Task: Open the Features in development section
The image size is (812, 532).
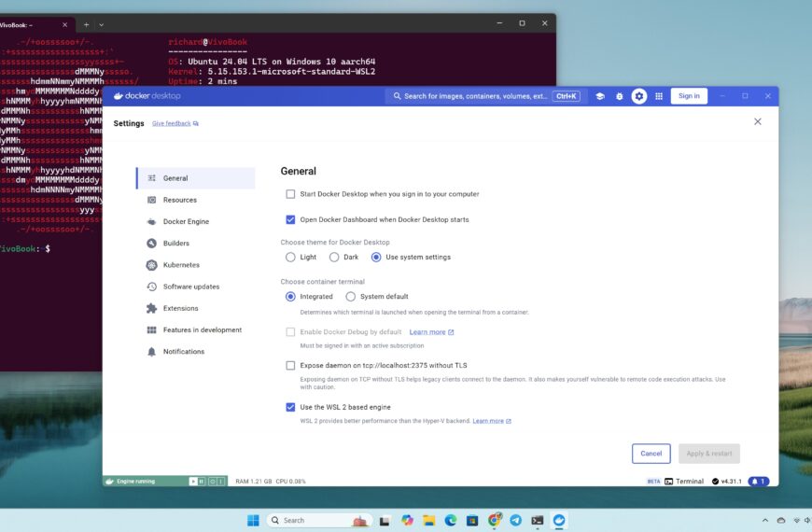Action: coord(196,330)
